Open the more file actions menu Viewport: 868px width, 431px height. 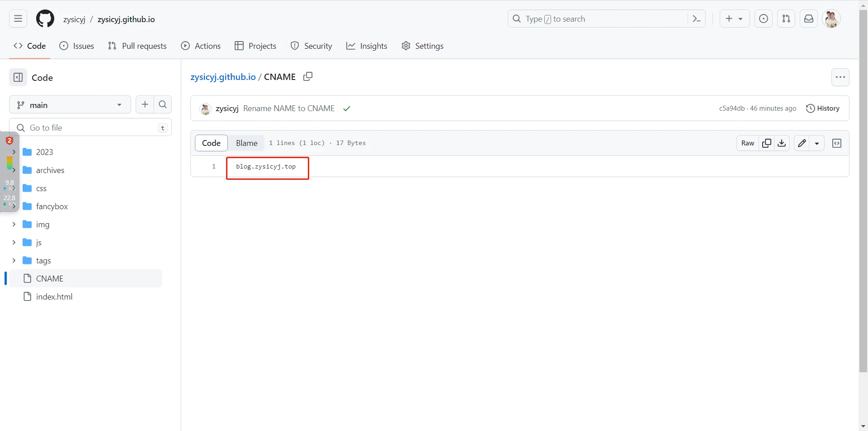[840, 77]
